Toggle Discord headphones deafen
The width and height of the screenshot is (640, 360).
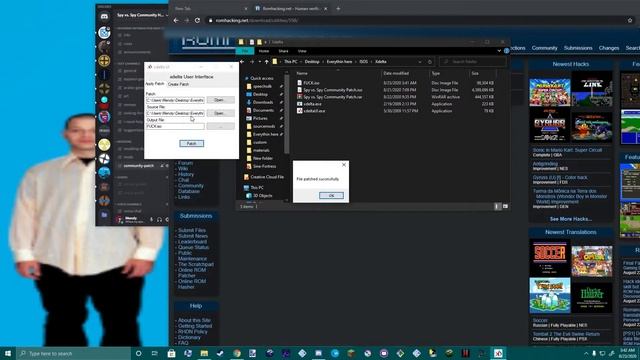point(159,220)
